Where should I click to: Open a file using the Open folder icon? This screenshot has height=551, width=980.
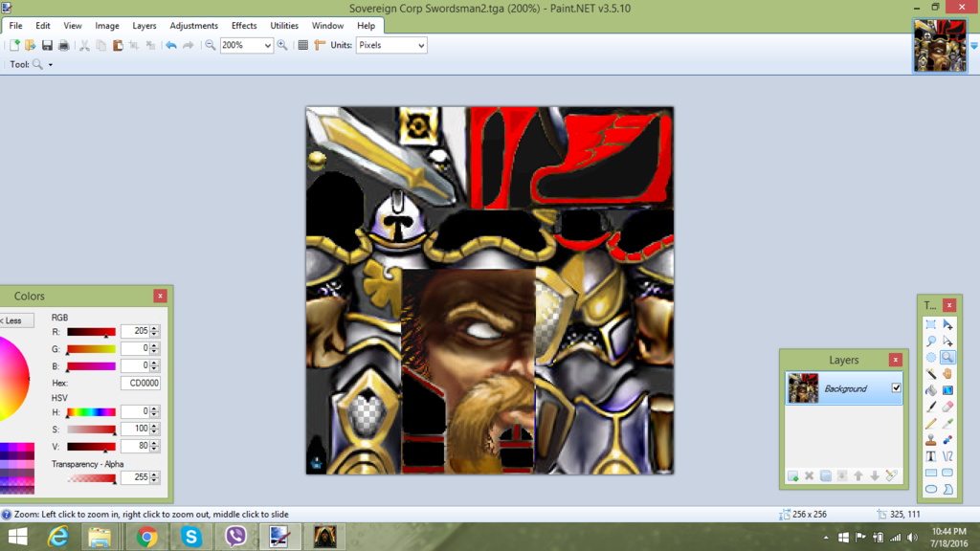click(30, 45)
